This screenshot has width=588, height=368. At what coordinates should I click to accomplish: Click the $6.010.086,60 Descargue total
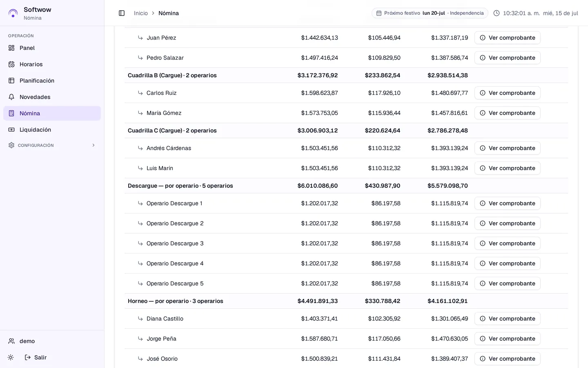(318, 186)
